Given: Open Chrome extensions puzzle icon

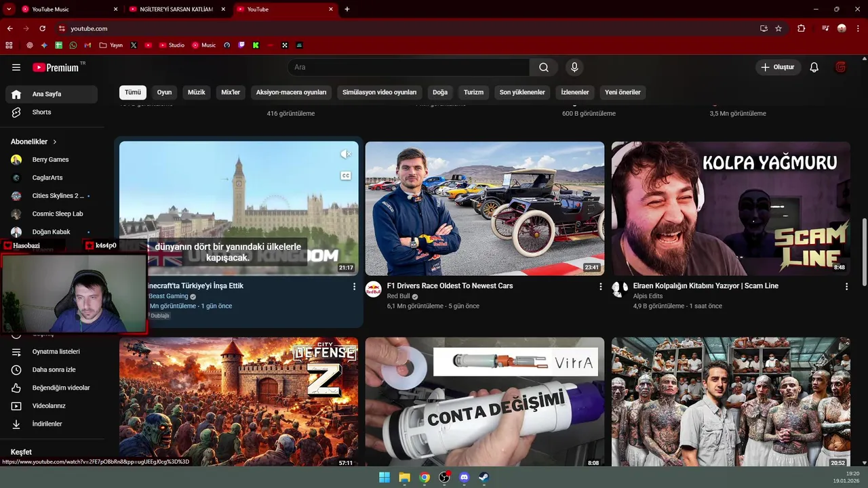Looking at the screenshot, I should (802, 28).
